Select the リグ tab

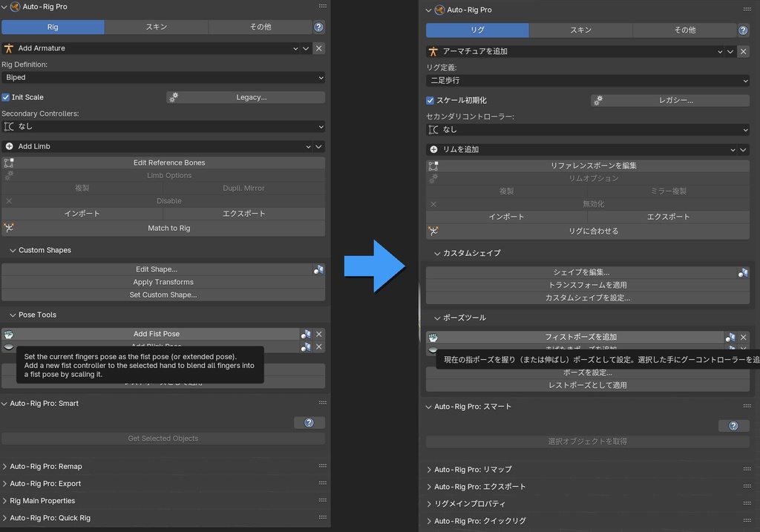pyautogui.click(x=477, y=30)
